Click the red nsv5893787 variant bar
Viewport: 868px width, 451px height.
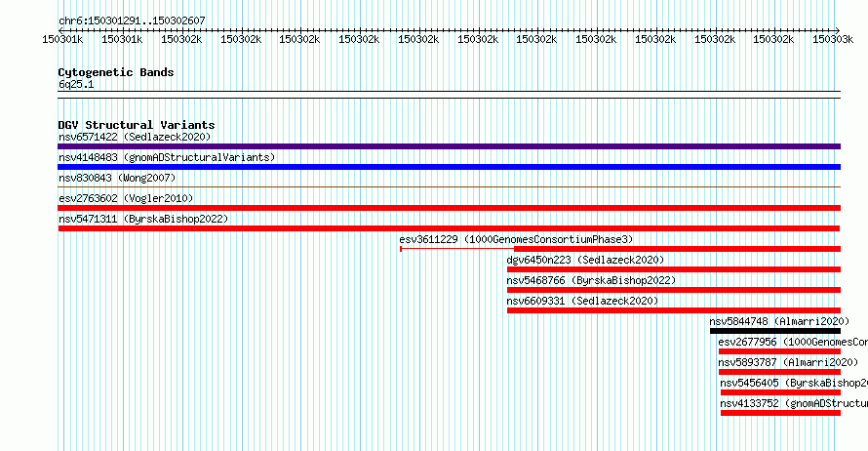779,372
